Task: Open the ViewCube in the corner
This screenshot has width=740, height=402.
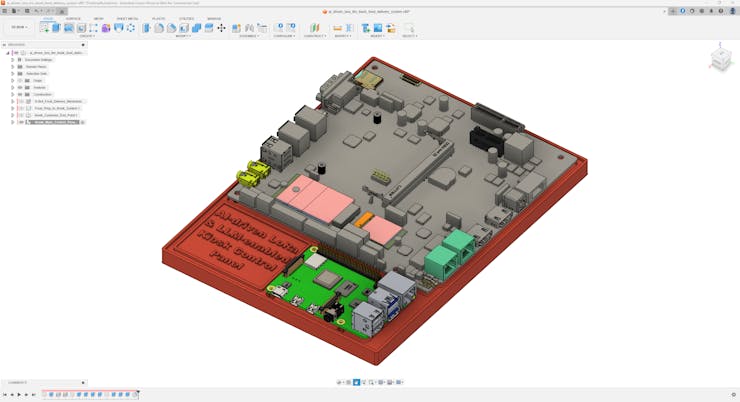Action: [720, 61]
